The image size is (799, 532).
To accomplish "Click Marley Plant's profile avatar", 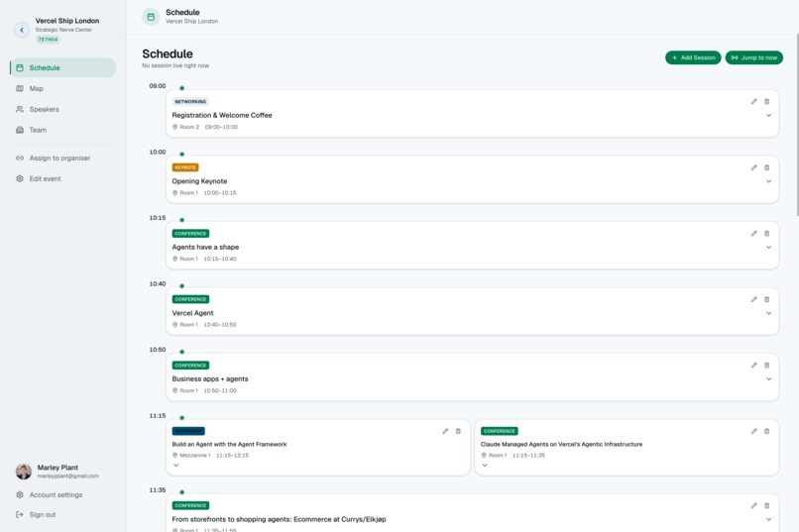I will pos(24,472).
